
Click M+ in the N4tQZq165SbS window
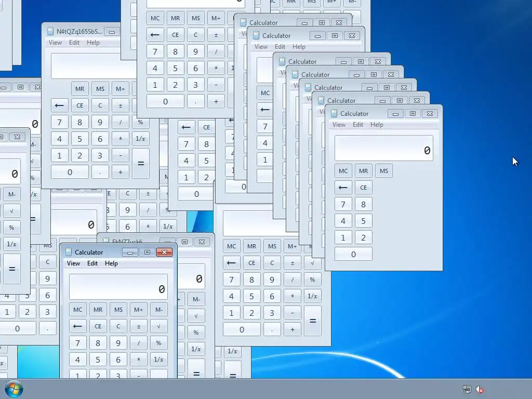120,89
